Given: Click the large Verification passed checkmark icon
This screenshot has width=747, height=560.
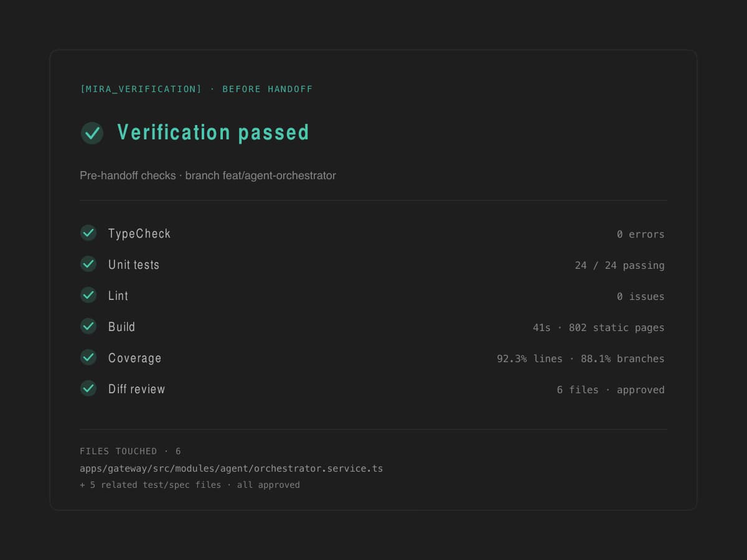Looking at the screenshot, I should 92,133.
